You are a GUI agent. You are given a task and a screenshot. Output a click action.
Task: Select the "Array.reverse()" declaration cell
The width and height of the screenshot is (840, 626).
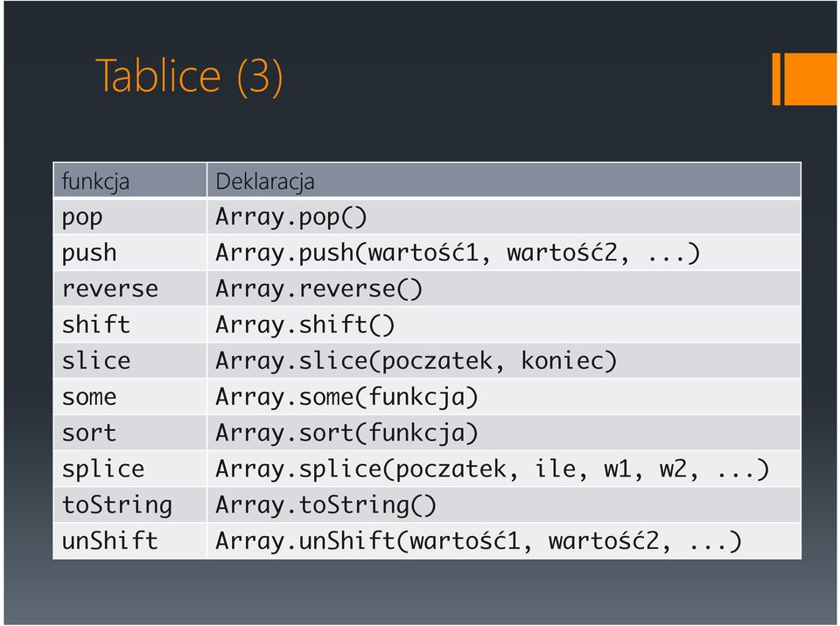(x=504, y=289)
